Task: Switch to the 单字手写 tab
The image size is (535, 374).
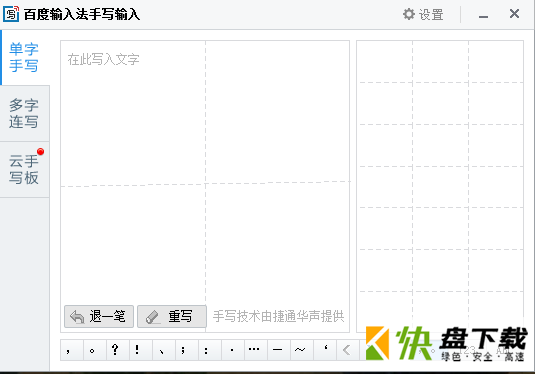Action: pyautogui.click(x=25, y=57)
